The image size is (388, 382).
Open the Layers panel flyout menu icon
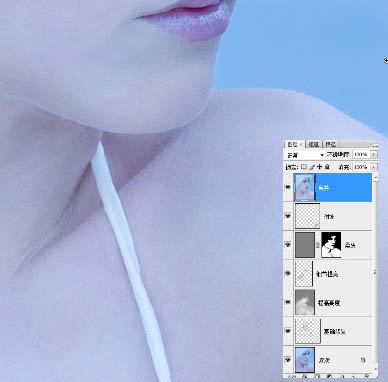tap(375, 145)
